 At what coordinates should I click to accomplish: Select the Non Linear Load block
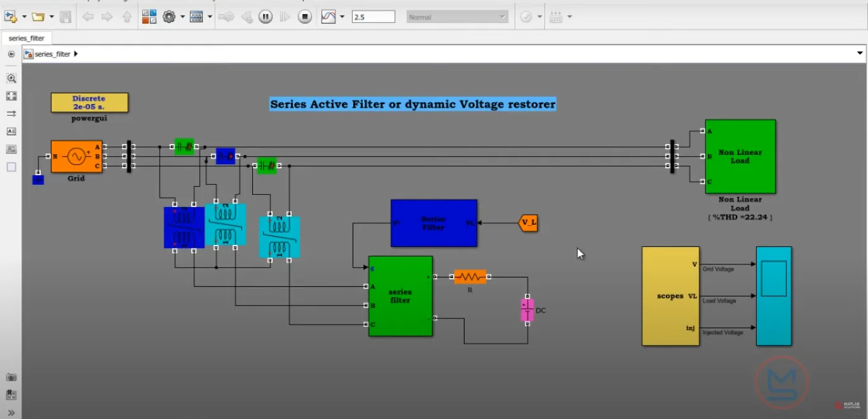(x=740, y=156)
